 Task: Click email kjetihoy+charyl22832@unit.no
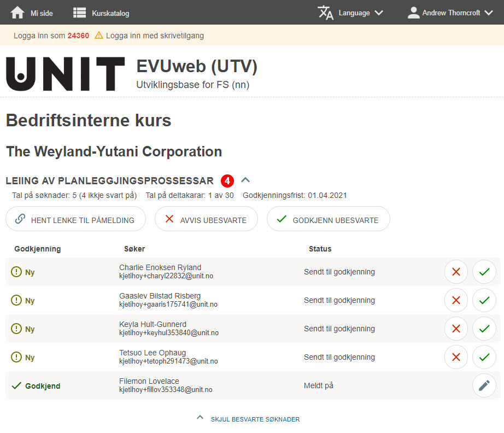click(166, 276)
